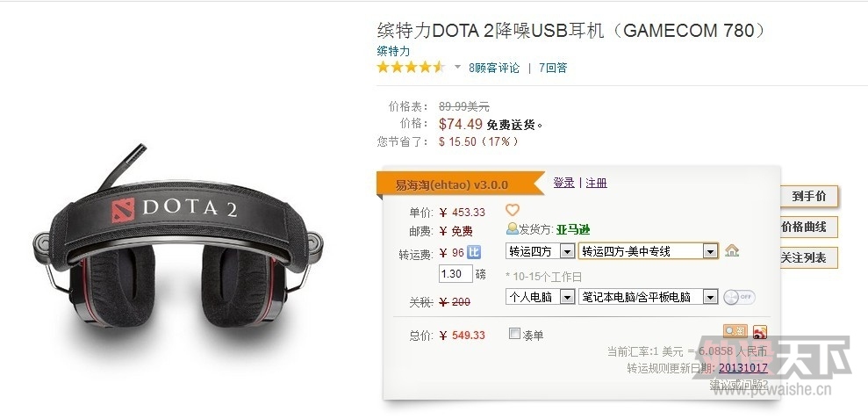Click the orange 淘 search icon

point(735,331)
